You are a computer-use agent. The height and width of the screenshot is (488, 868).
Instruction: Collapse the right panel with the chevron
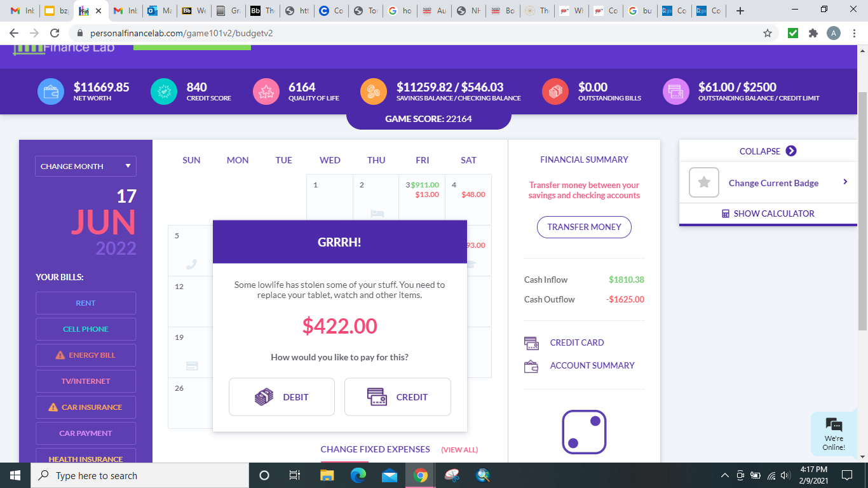pyautogui.click(x=790, y=151)
